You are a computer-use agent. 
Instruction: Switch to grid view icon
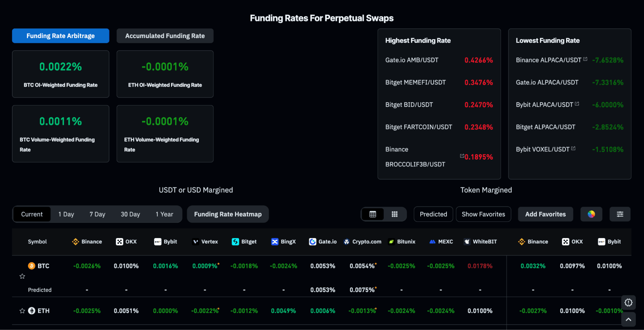coord(395,214)
